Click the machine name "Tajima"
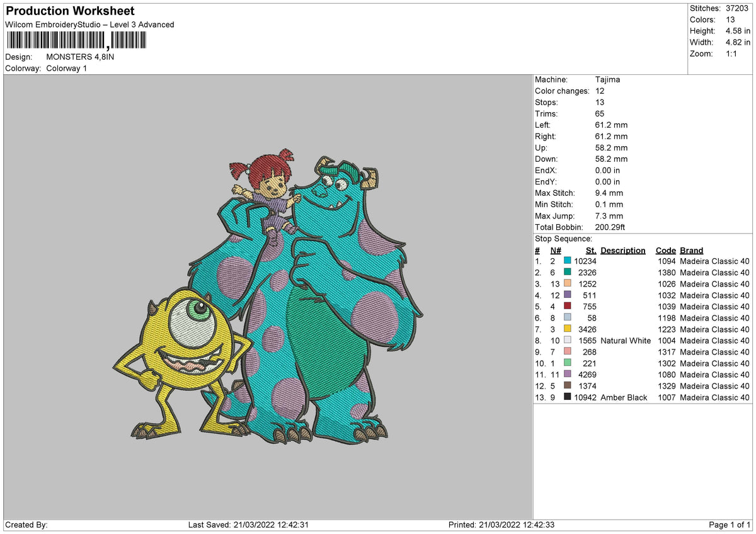 [x=607, y=79]
